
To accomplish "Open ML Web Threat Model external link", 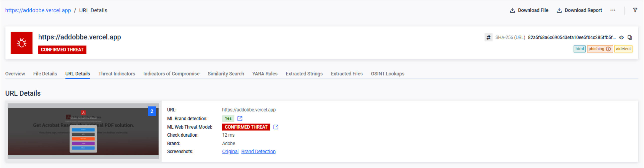I will (x=276, y=127).
